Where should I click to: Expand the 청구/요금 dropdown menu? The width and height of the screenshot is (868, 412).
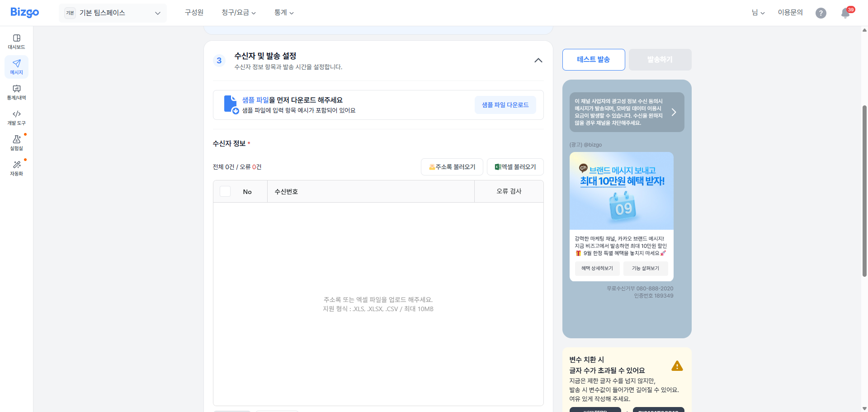pyautogui.click(x=238, y=12)
